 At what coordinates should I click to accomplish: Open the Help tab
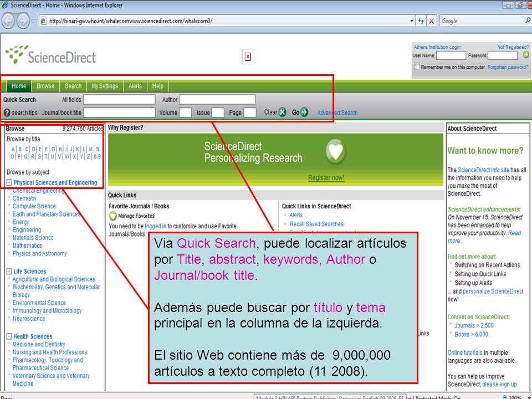pyautogui.click(x=158, y=86)
